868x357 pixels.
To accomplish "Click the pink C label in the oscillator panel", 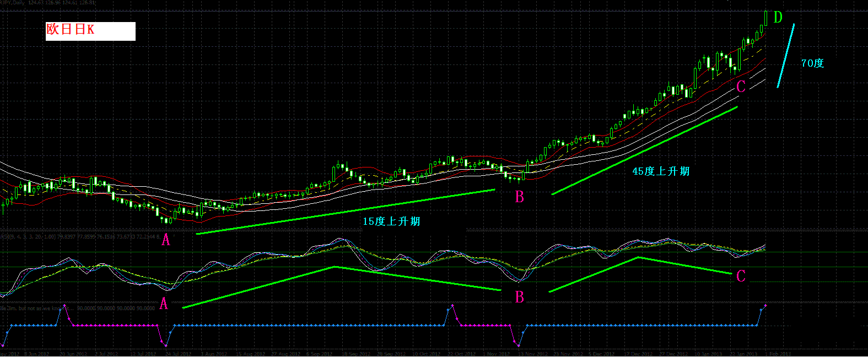I will (741, 276).
